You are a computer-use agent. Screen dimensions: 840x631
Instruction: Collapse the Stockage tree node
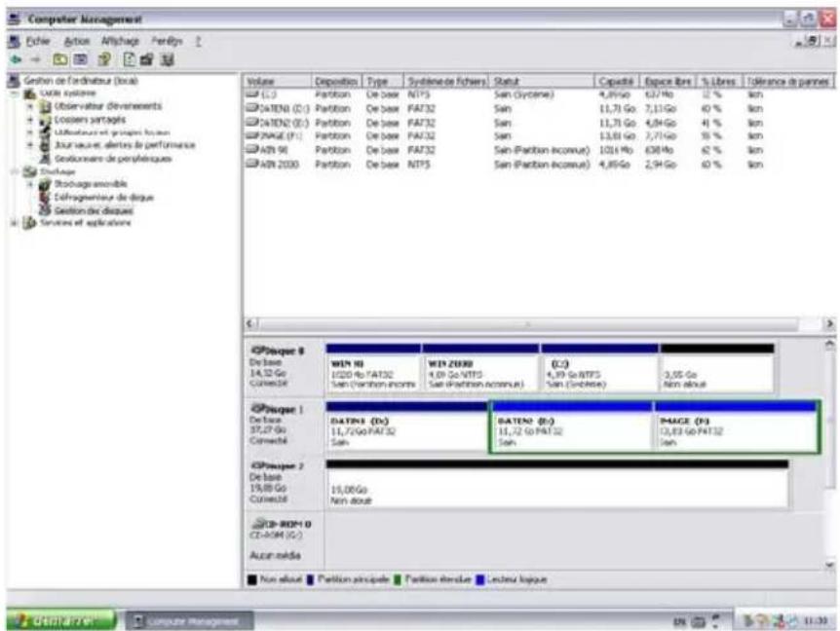point(15,171)
